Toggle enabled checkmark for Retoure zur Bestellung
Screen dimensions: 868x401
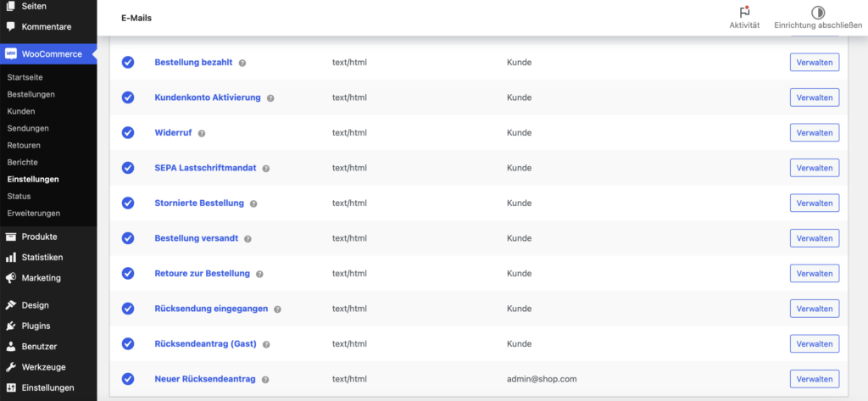[x=128, y=274]
